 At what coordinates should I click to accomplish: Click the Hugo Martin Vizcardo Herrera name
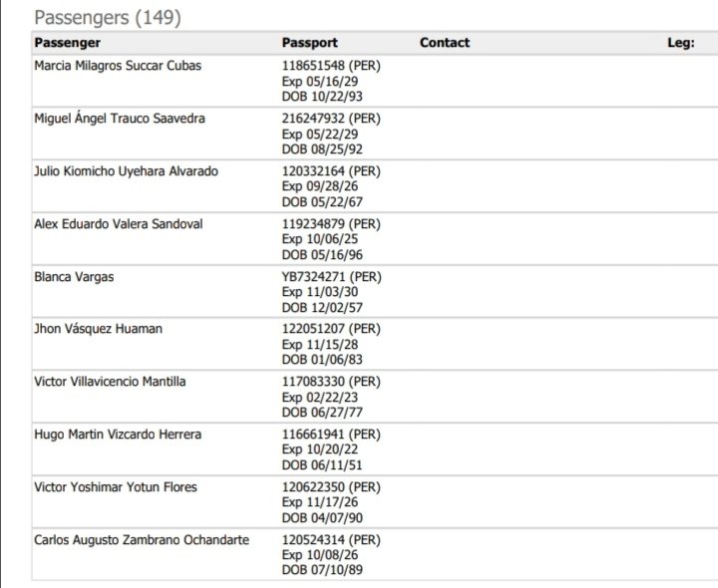click(118, 435)
